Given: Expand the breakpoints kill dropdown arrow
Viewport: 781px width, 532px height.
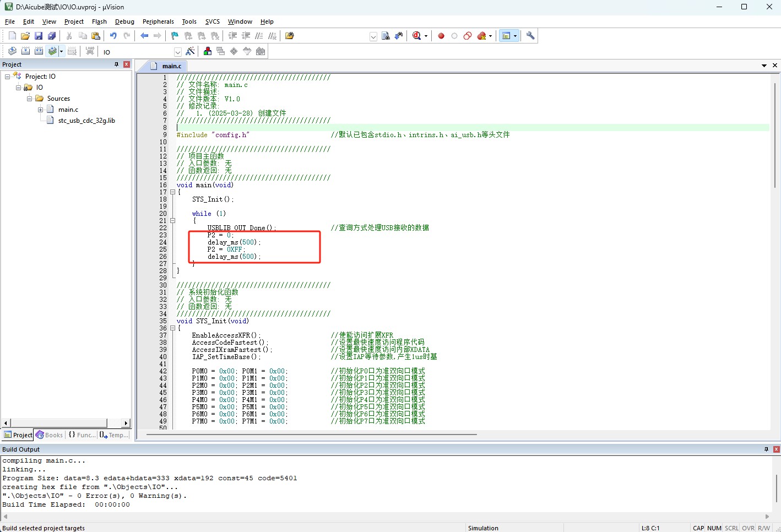Looking at the screenshot, I should pos(490,36).
